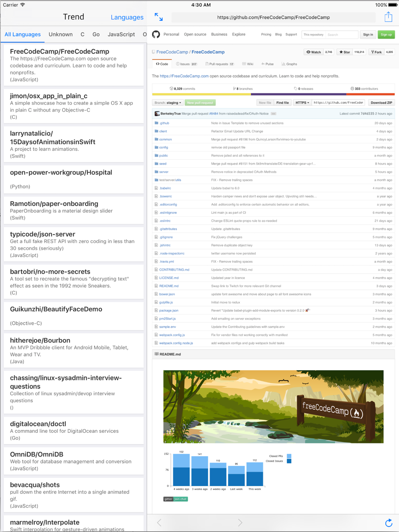Open the Graphs tab
Screen dimensions: 399x532
(289, 64)
